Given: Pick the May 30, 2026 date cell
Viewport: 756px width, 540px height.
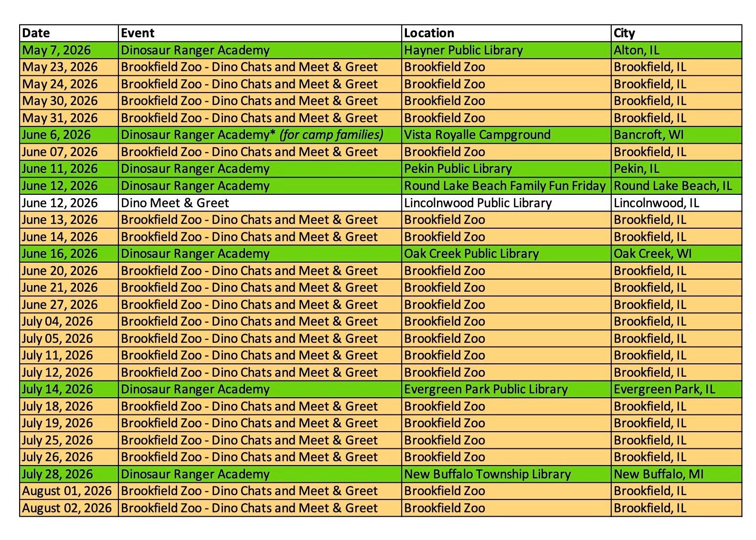Looking at the screenshot, I should coord(69,101).
